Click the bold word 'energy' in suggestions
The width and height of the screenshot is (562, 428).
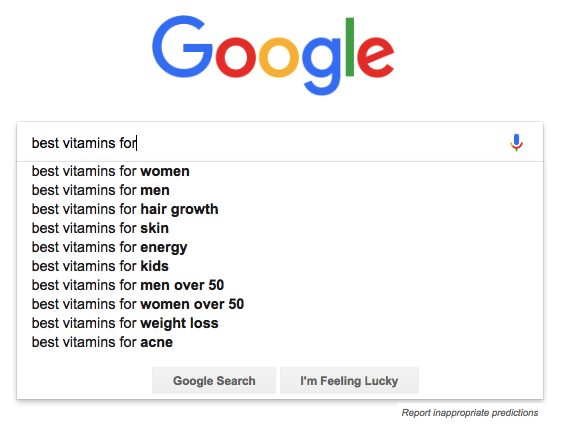coord(164,248)
